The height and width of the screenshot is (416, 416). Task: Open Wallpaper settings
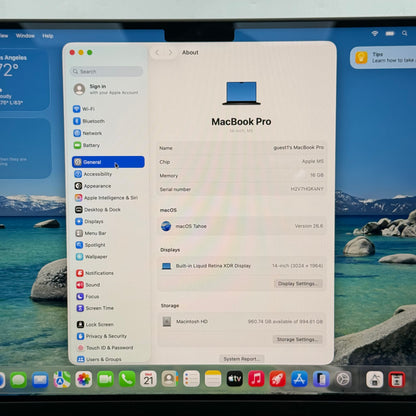[92, 257]
